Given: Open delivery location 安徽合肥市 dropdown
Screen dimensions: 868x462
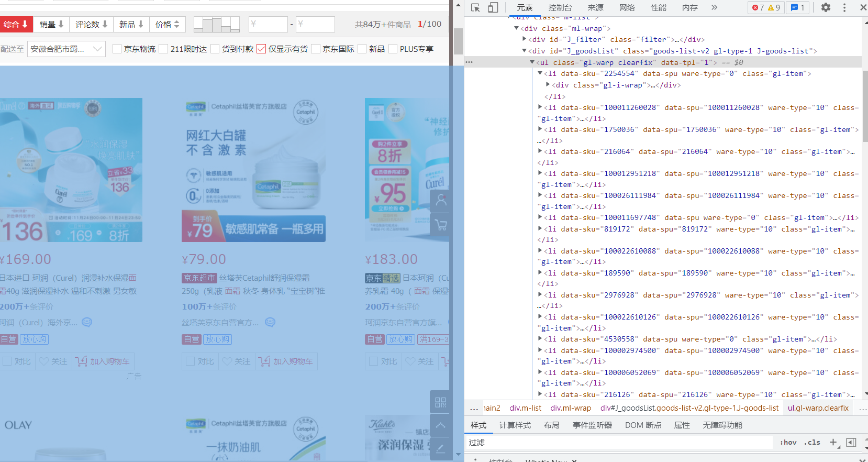Looking at the screenshot, I should click(x=66, y=49).
